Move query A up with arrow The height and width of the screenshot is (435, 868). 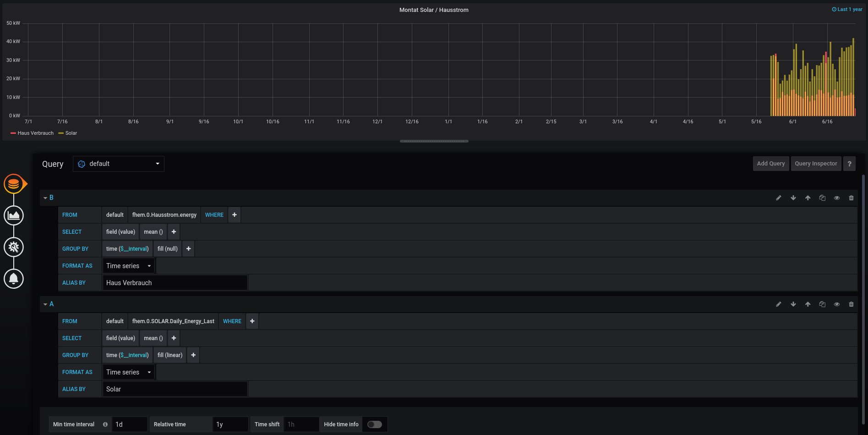808,304
